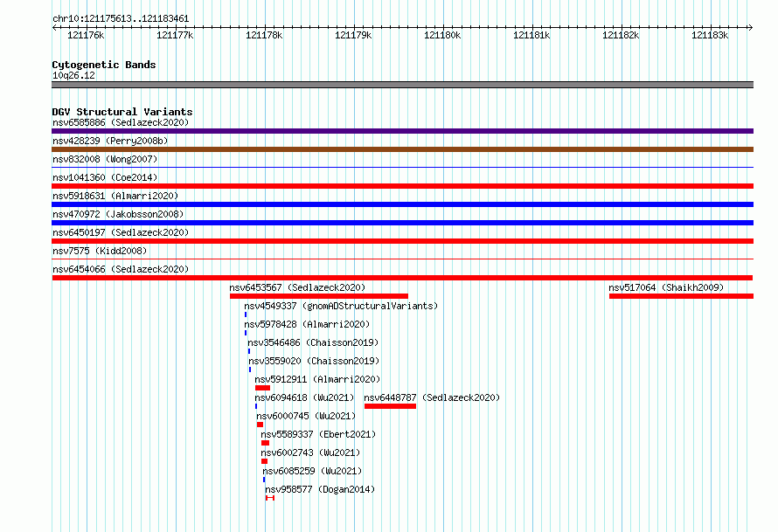Viewport: 778px width, 532px height.
Task: Click the nsv7575 (Kidd2008) label
Action: tap(100, 251)
